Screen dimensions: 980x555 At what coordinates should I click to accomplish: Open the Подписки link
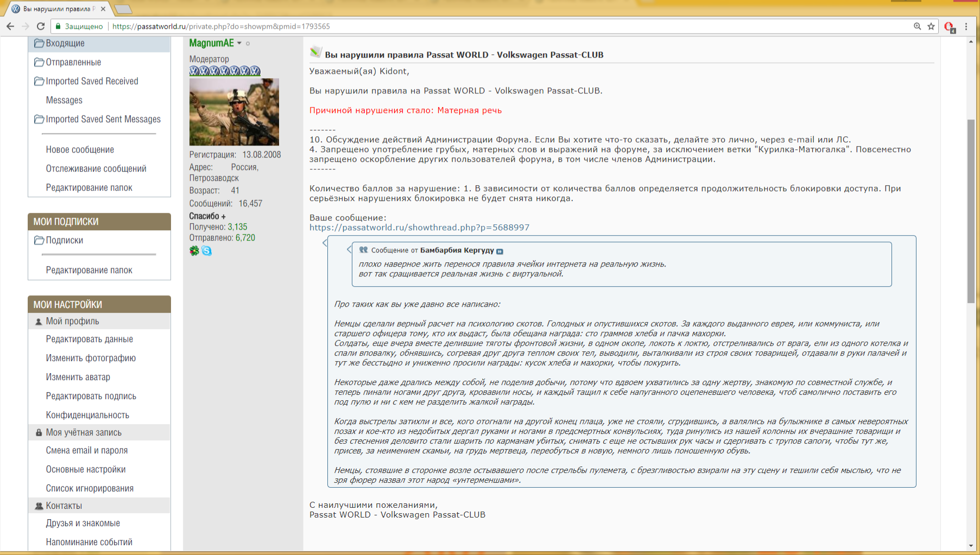pos(64,241)
